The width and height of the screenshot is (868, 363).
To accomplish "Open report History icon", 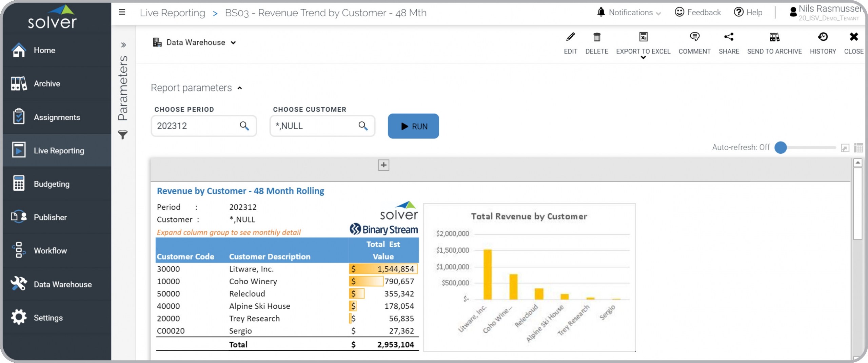I will click(x=823, y=37).
